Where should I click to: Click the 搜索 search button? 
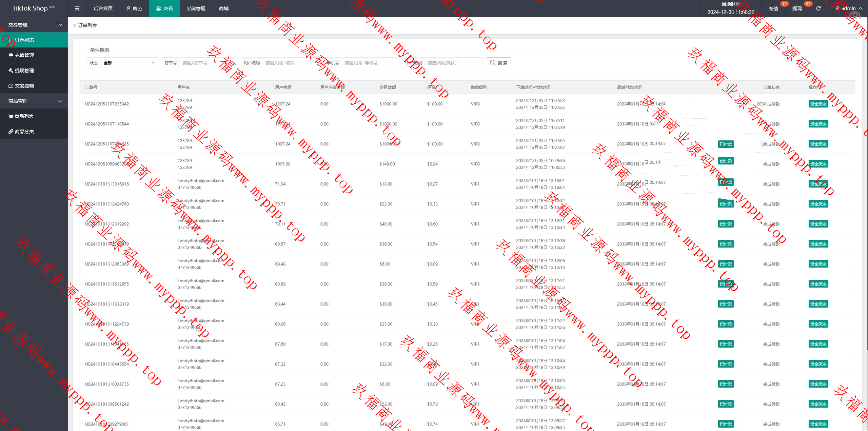(498, 63)
